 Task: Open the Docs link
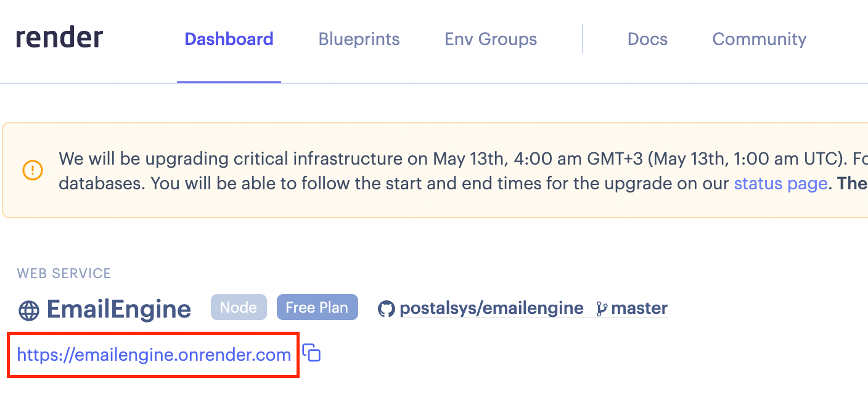pos(647,39)
